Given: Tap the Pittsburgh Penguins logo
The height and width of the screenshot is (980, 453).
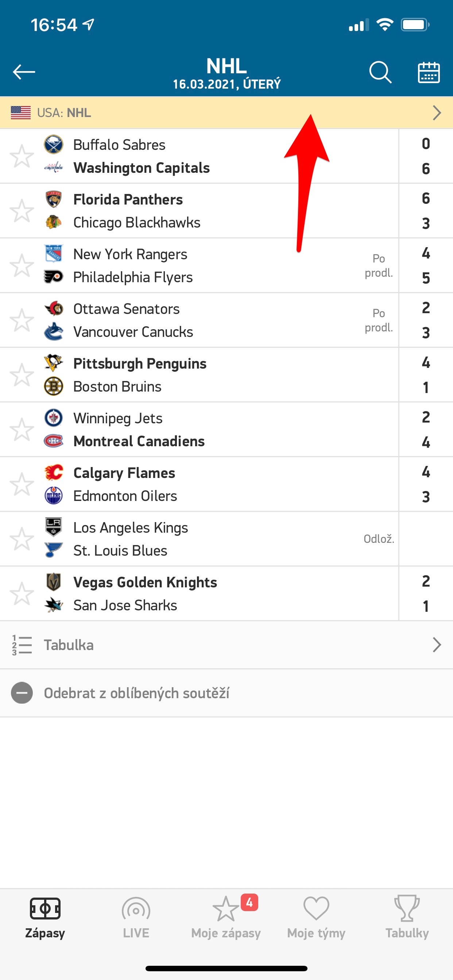Looking at the screenshot, I should 53,363.
